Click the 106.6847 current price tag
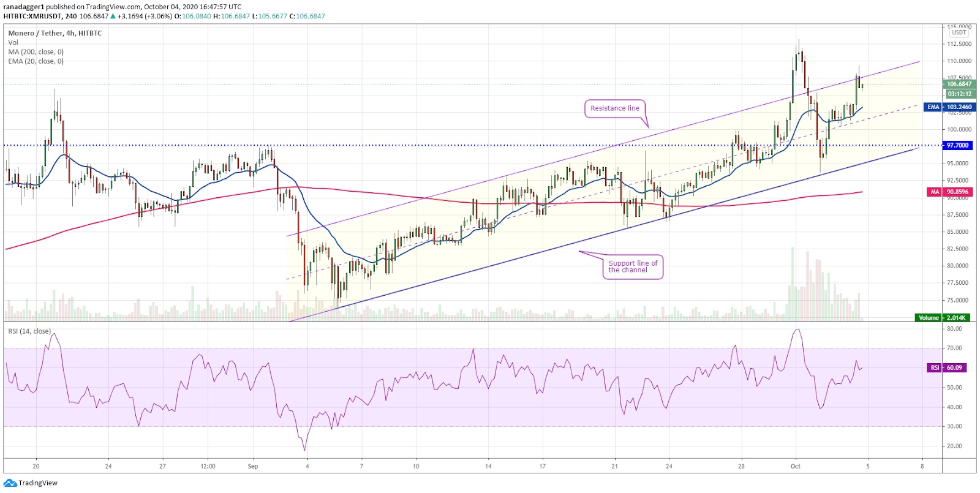Screen dimensions: 980x493 [959, 84]
